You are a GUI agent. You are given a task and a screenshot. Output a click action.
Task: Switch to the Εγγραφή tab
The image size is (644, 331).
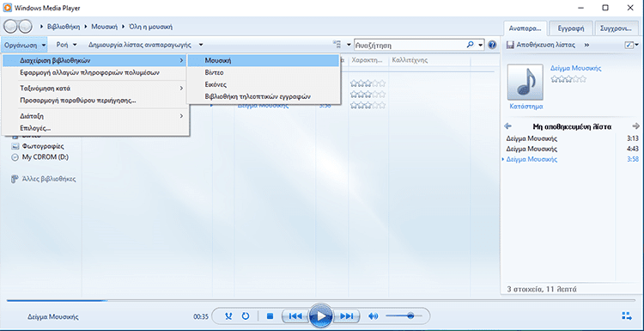tap(571, 28)
